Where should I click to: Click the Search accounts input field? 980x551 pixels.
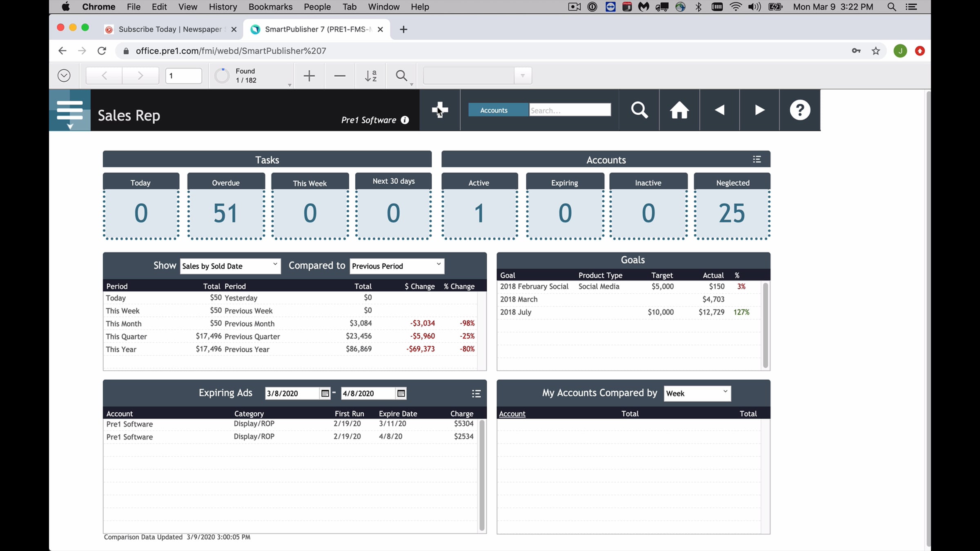click(570, 110)
